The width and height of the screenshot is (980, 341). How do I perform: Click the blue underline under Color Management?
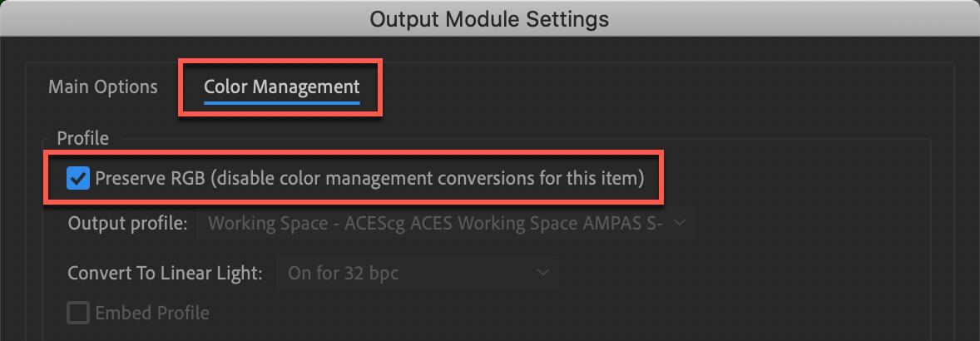[281, 103]
